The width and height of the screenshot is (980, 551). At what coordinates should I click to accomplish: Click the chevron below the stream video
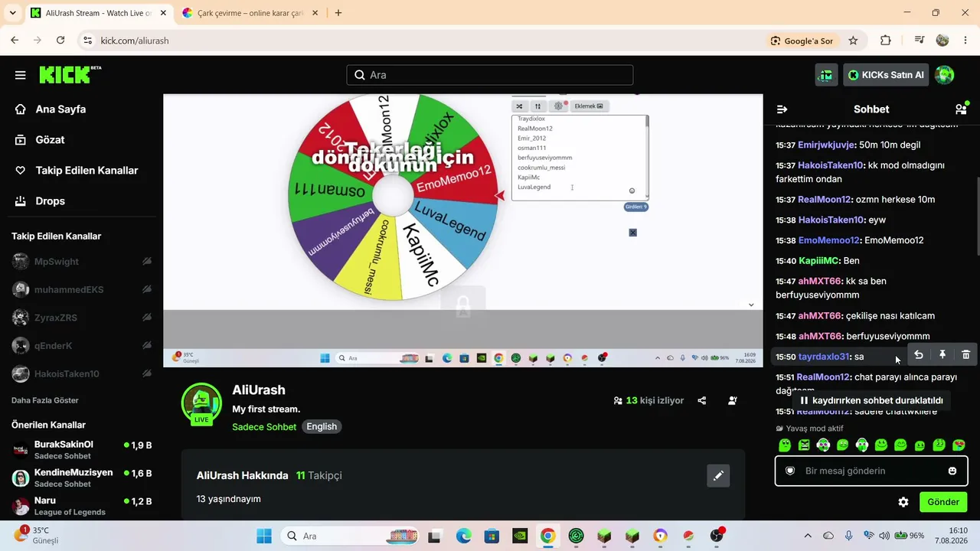[751, 305]
